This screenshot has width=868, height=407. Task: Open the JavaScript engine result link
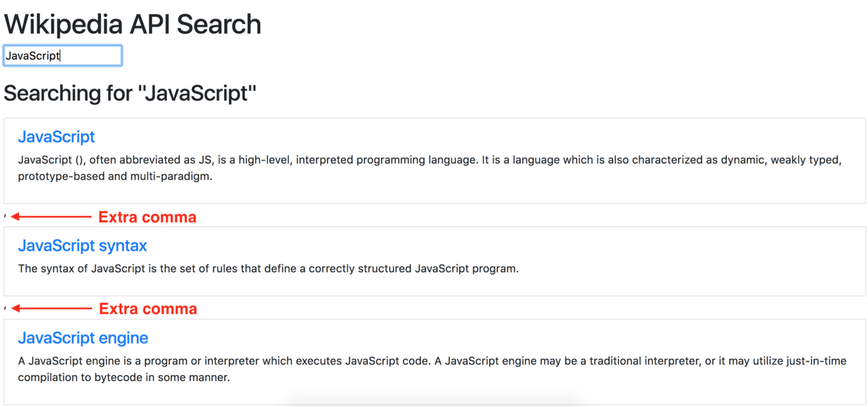click(83, 338)
